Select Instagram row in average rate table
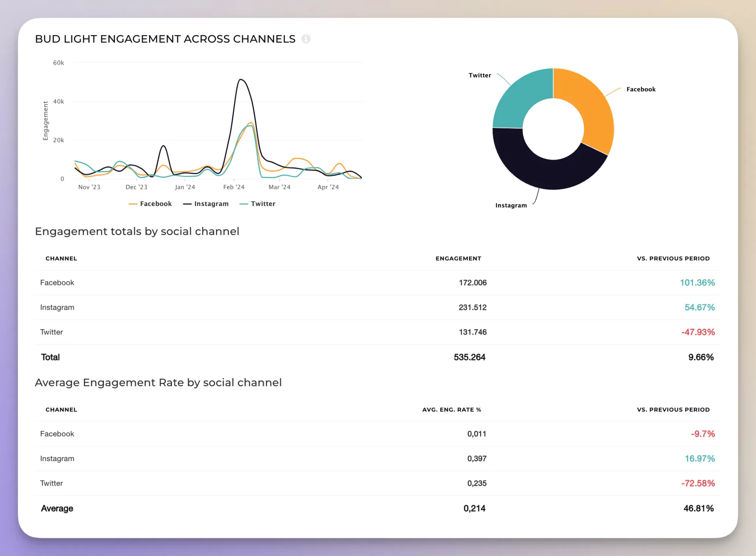The width and height of the screenshot is (756, 556). pos(378,458)
